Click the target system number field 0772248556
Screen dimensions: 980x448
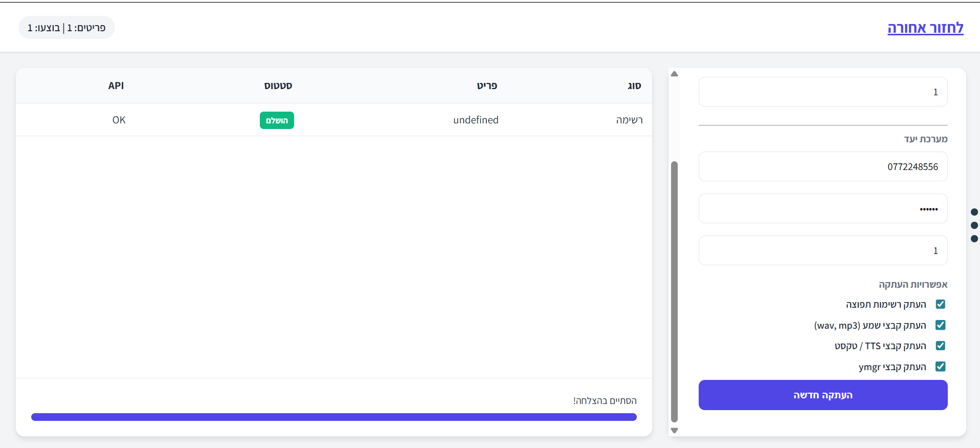click(x=822, y=166)
